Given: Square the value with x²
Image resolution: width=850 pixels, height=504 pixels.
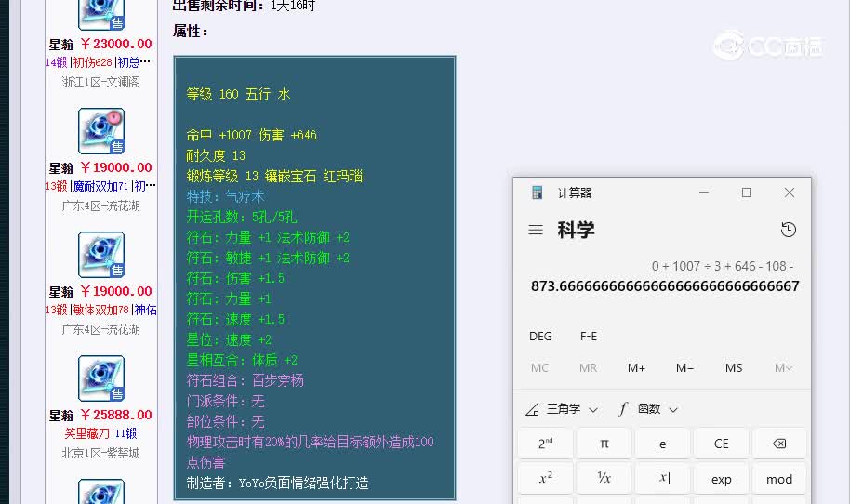Looking at the screenshot, I should 545,479.
